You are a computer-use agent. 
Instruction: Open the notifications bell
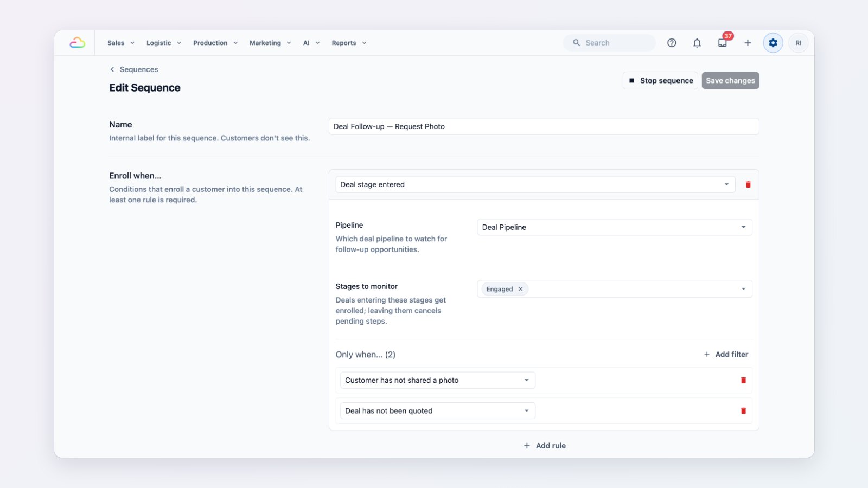(x=697, y=43)
